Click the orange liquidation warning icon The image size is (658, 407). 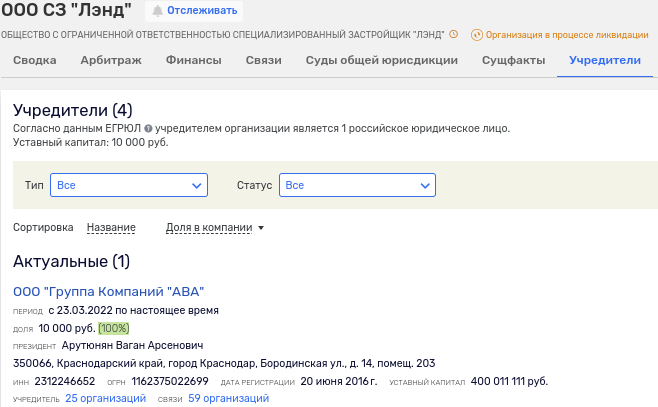pos(476,34)
